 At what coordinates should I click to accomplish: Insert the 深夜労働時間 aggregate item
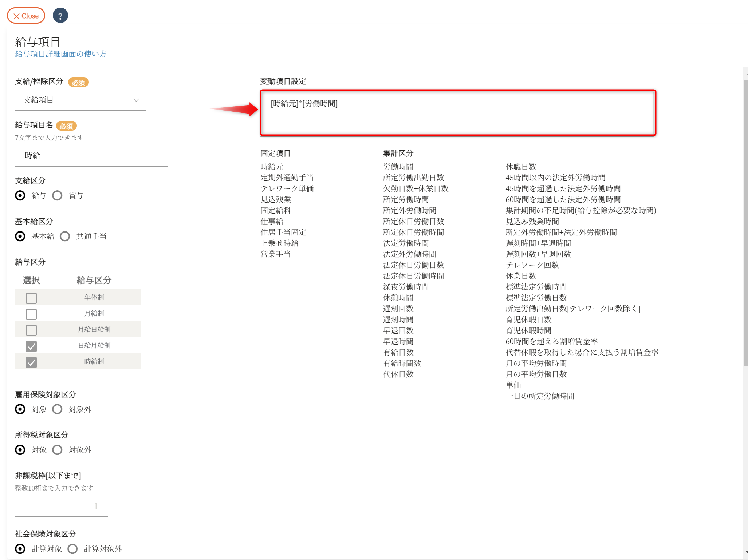click(x=406, y=287)
